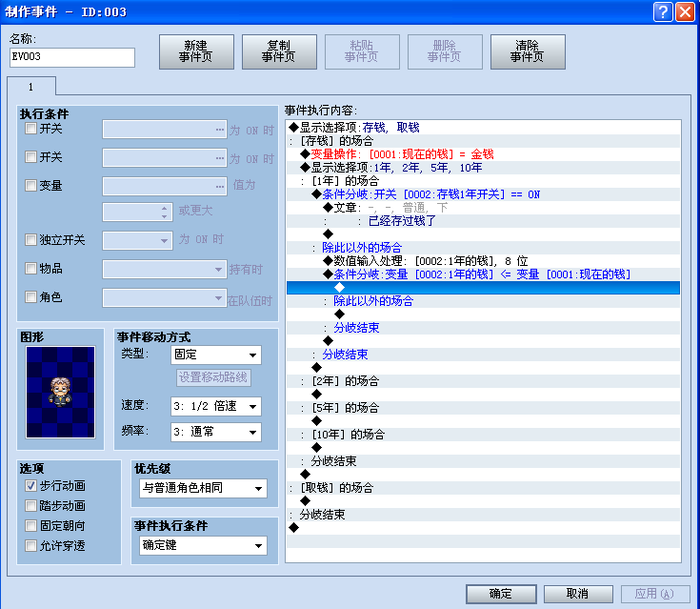Select the [5年] 的场合 line

tap(484, 408)
